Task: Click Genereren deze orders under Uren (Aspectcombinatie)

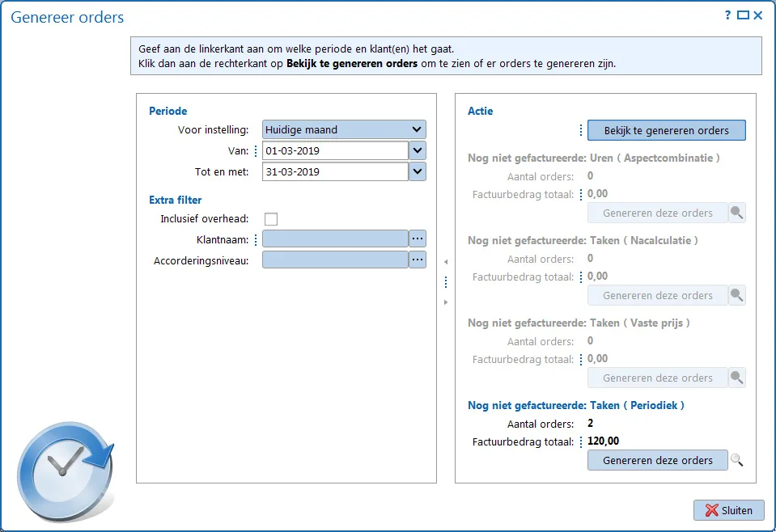Action: [658, 213]
